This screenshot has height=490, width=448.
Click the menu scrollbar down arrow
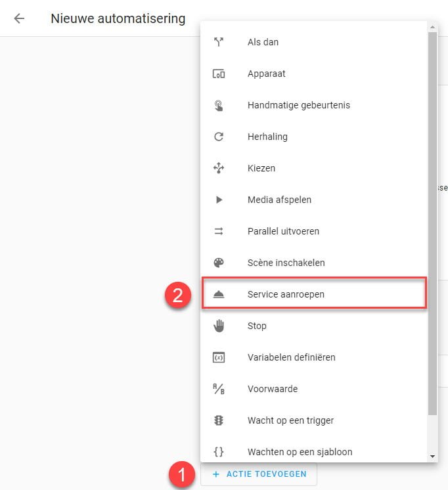432,457
